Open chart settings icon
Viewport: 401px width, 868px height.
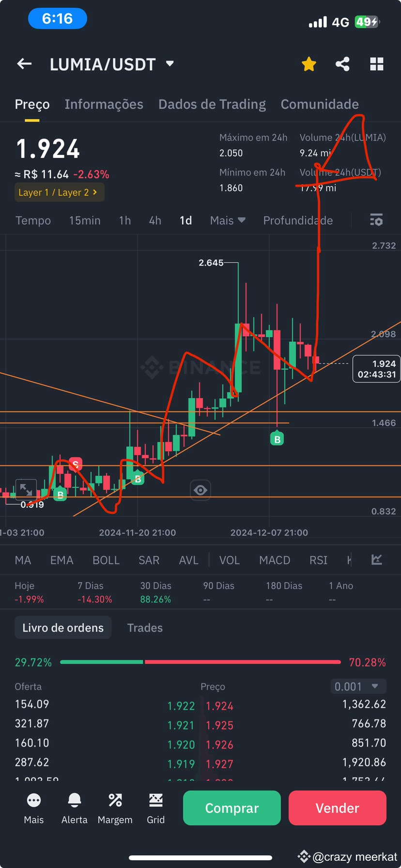coord(376,220)
